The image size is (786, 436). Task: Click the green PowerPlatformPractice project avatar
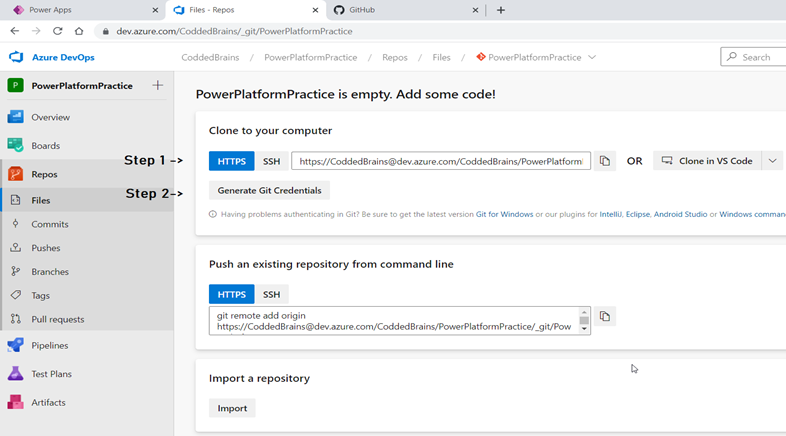[x=16, y=86]
